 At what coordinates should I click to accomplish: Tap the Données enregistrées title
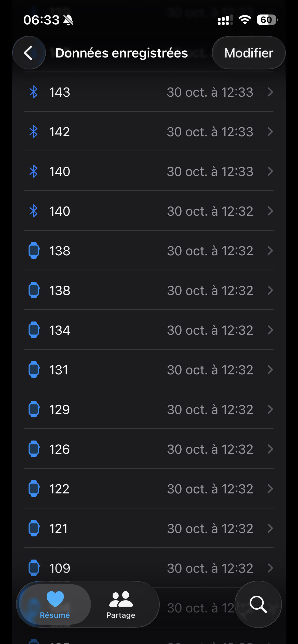[121, 53]
